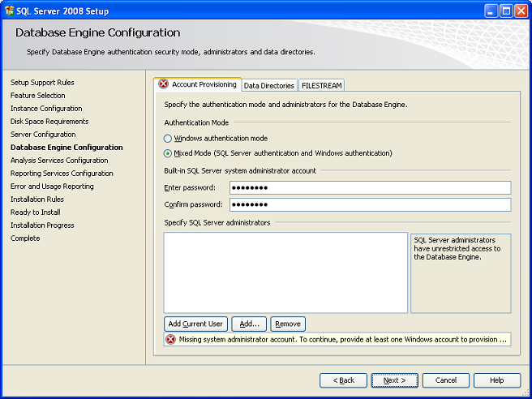Click Setup Support Rules step in sidebar
Image resolution: width=532 pixels, height=399 pixels.
click(42, 83)
